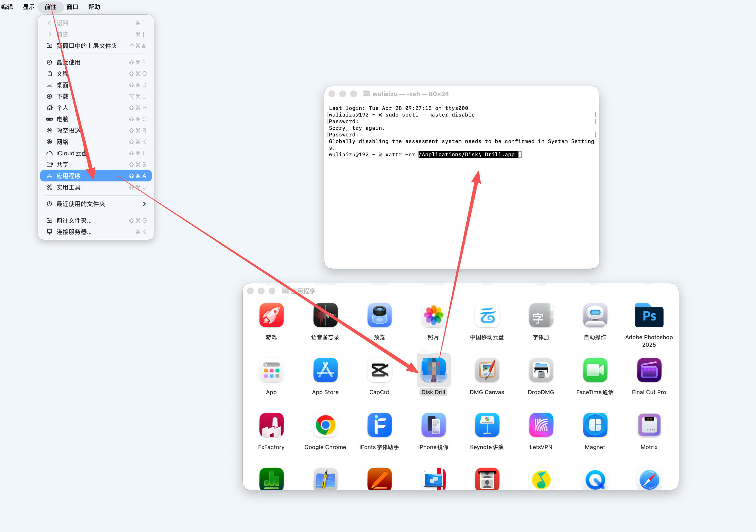Open the 窗口 menu in the menu bar
Image resolution: width=756 pixels, height=532 pixels.
coord(73,7)
